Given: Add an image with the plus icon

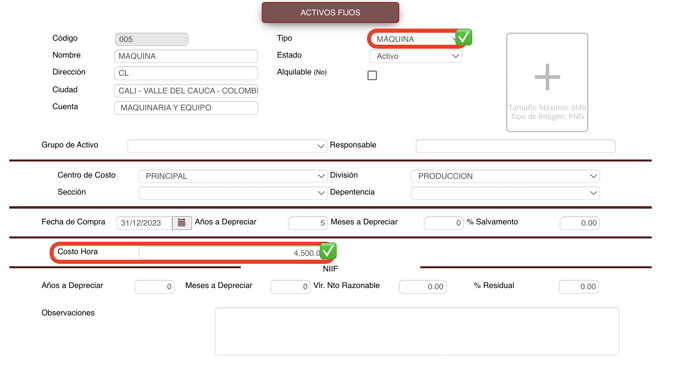Looking at the screenshot, I should (x=547, y=77).
